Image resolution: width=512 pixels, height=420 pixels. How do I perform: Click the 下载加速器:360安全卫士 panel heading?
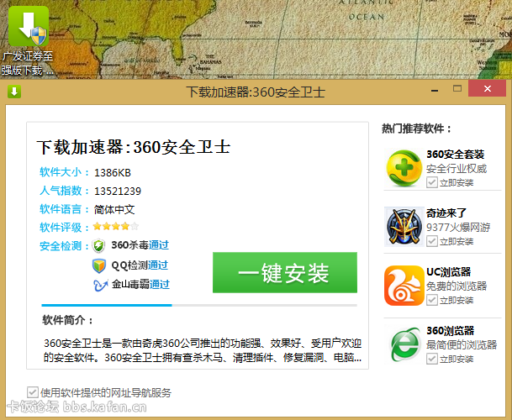point(134,147)
